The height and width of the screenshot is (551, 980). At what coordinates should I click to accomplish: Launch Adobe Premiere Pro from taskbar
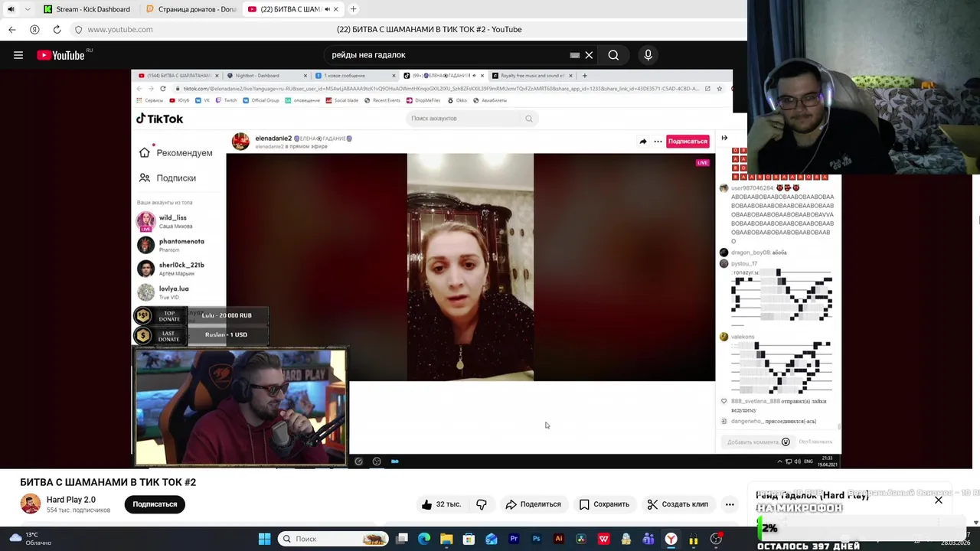coord(514,539)
